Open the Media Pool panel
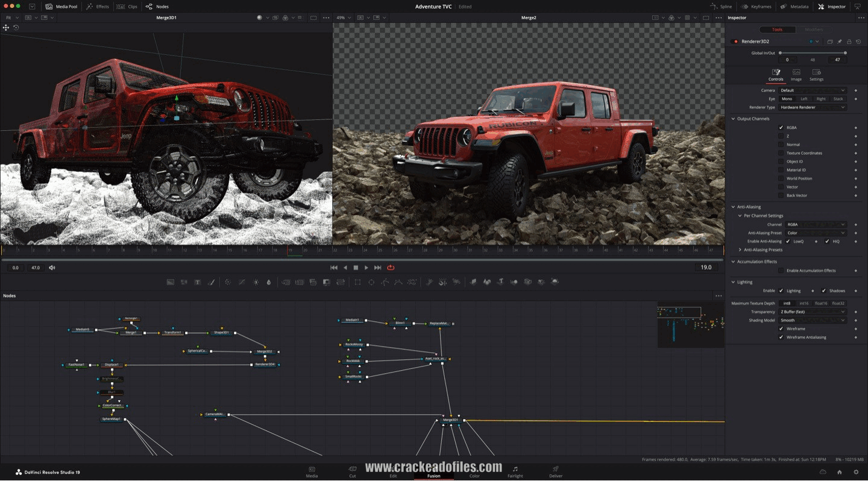Viewport: 868px width, 481px height. (x=61, y=7)
